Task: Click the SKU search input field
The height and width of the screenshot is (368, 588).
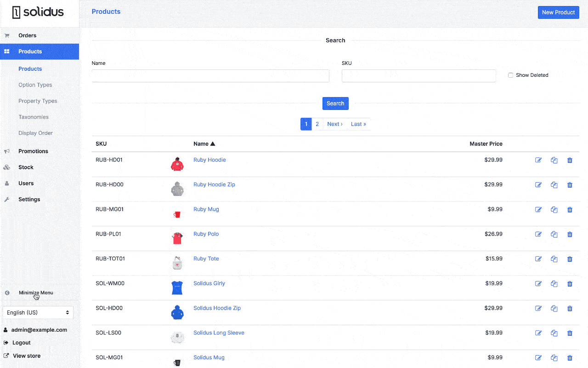Action: click(418, 75)
